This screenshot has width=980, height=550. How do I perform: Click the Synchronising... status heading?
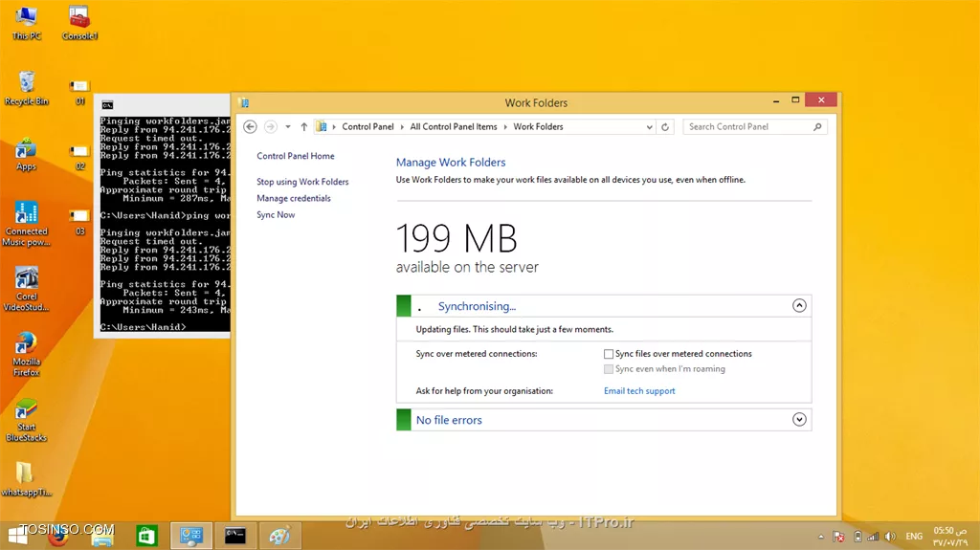[x=477, y=306]
